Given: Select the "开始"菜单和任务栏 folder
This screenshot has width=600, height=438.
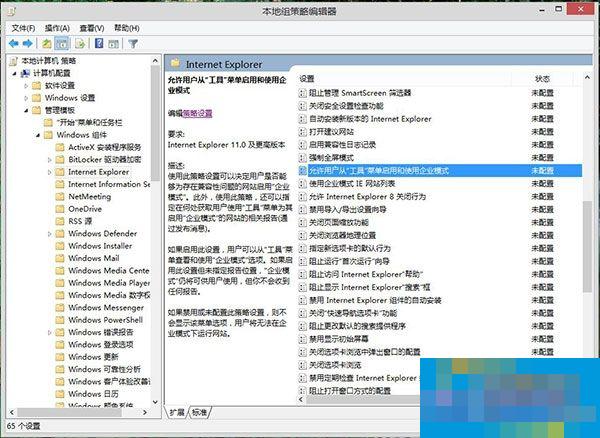Looking at the screenshot, I should point(89,123).
